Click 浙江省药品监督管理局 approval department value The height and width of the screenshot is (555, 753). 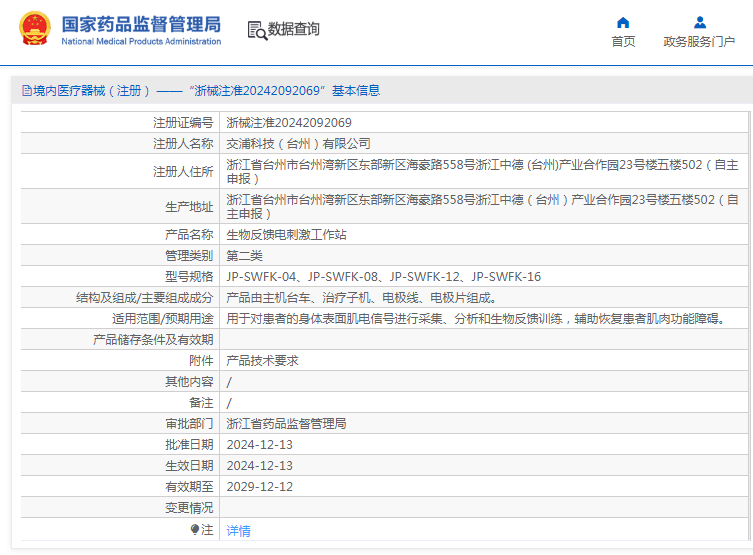(x=286, y=424)
